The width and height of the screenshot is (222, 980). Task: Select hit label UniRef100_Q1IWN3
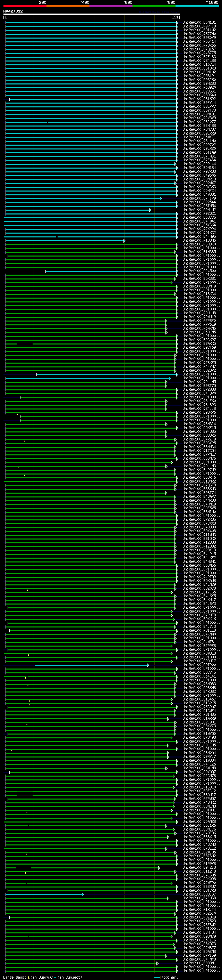[199, 535]
